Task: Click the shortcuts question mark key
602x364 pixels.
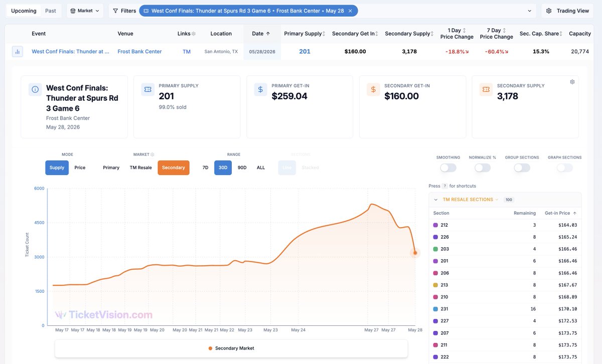Action: coord(445,186)
